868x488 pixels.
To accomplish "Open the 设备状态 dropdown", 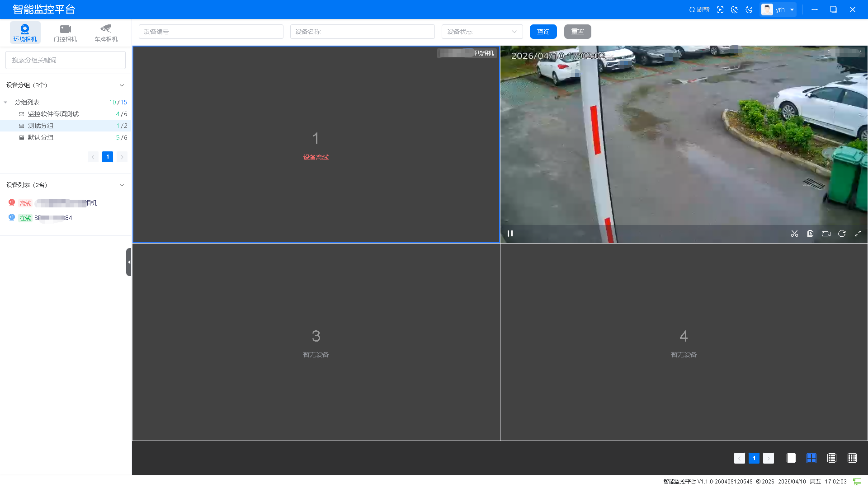I will (x=482, y=32).
